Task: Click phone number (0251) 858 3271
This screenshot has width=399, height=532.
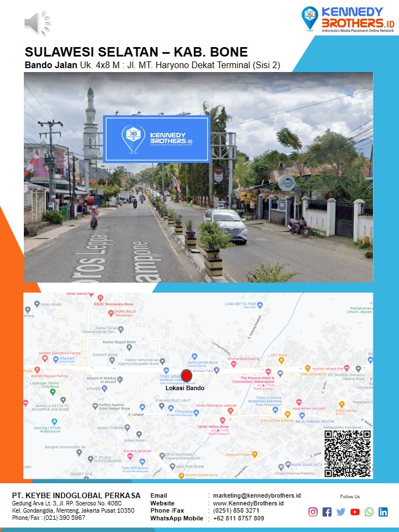Action: [x=236, y=510]
